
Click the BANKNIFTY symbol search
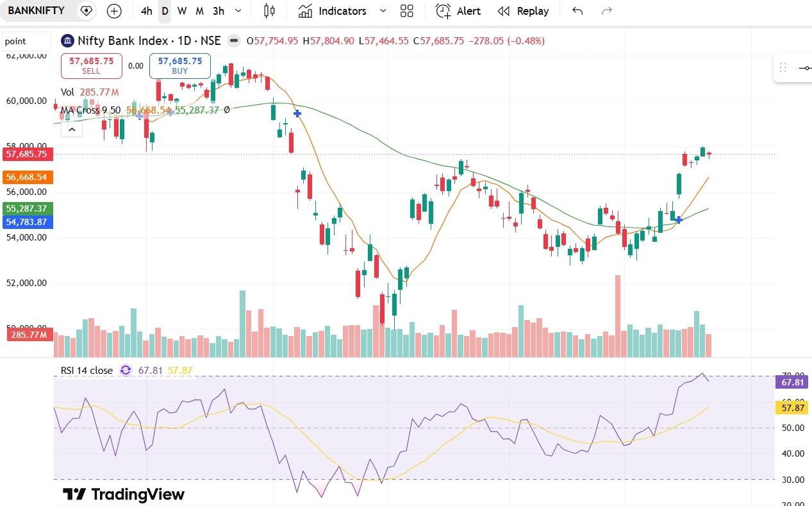[37, 11]
